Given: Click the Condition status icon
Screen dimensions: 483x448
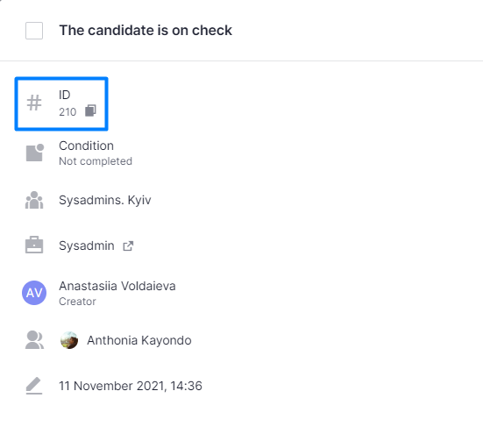Looking at the screenshot, I should coord(35,153).
